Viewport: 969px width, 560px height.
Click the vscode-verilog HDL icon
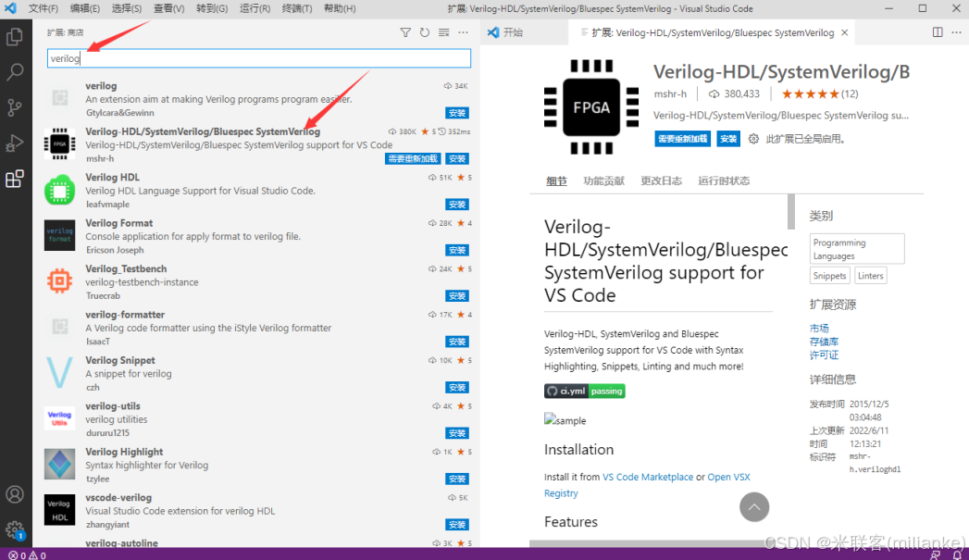(59, 510)
